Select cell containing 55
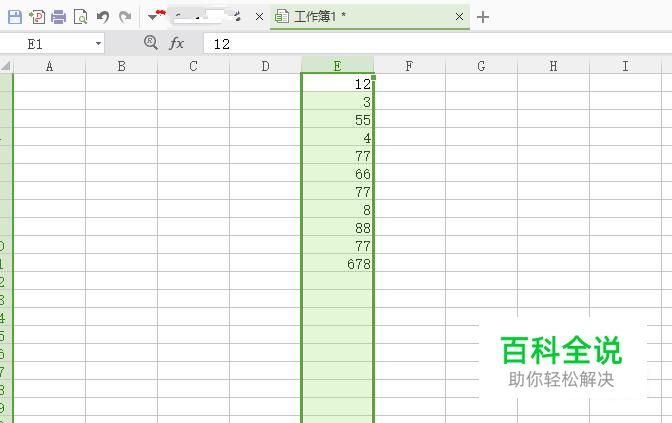Screen dimensions: 672x423 point(338,119)
